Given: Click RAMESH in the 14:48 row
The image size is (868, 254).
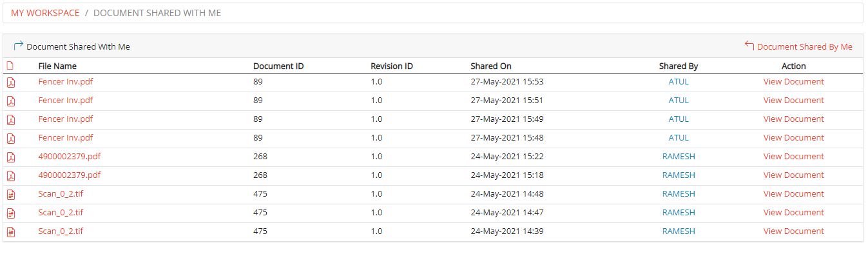Looking at the screenshot, I should click(x=679, y=194).
